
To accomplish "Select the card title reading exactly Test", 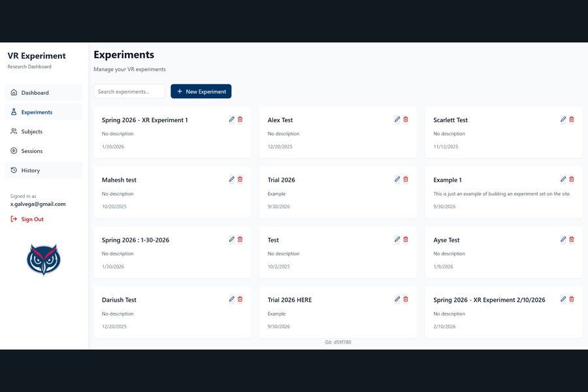I will click(x=273, y=240).
